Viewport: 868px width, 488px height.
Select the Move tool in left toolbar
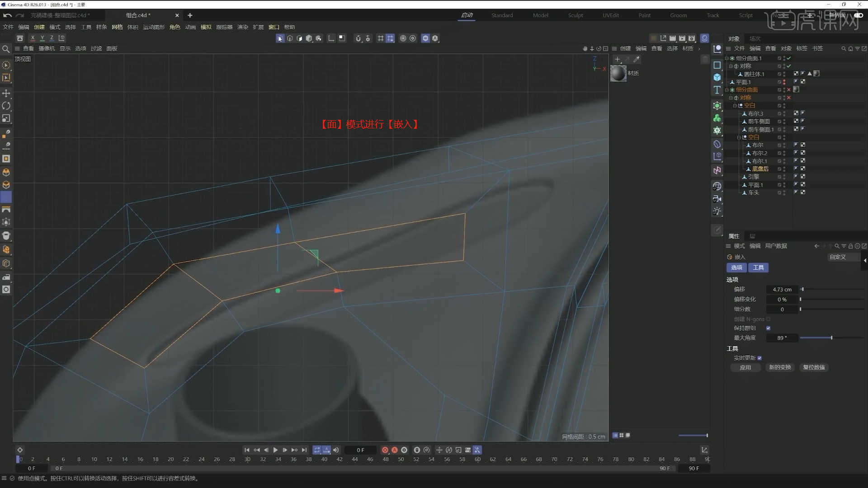(x=6, y=93)
